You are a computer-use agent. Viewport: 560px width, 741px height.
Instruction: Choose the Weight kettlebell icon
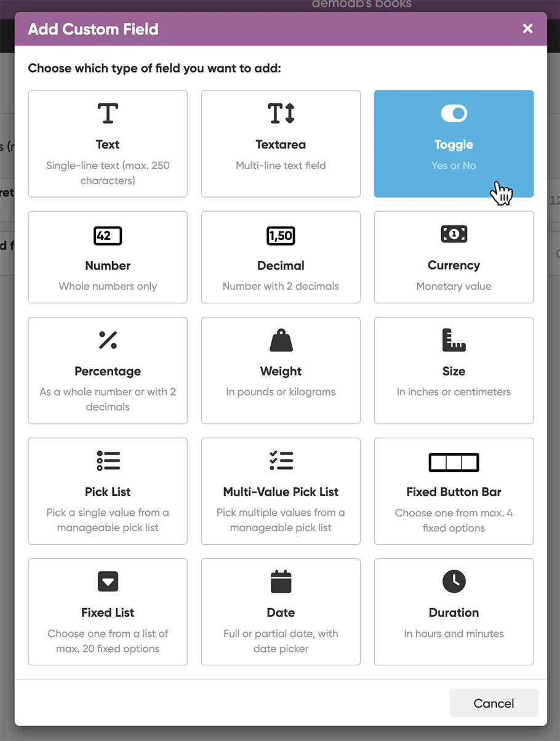tap(281, 340)
